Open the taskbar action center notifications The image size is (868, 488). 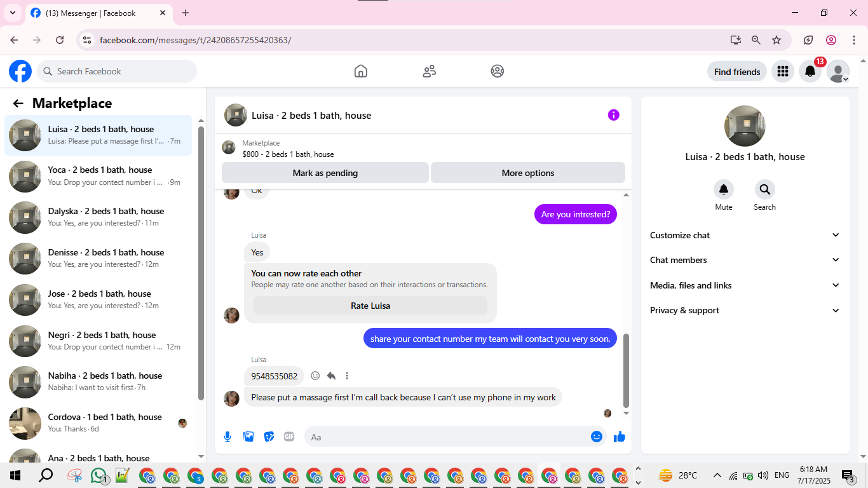[x=848, y=475]
